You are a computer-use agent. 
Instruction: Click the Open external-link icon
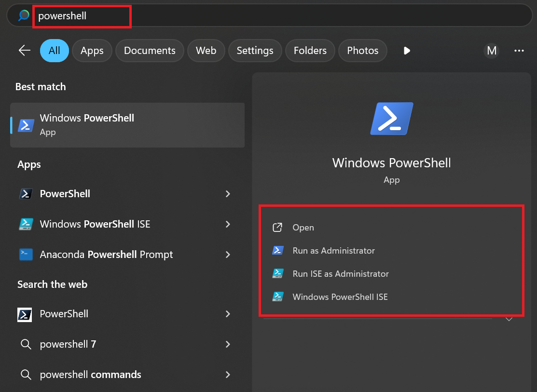coord(277,228)
